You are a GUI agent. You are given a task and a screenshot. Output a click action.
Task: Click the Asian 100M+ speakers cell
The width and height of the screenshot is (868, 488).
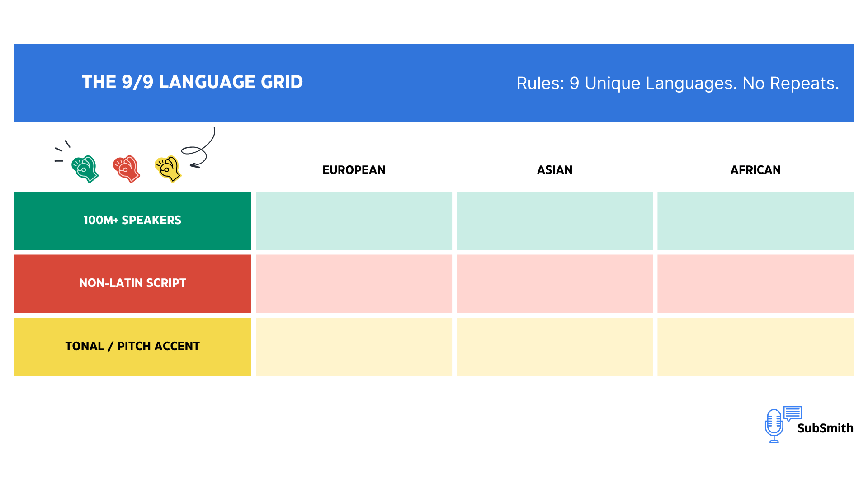(555, 221)
